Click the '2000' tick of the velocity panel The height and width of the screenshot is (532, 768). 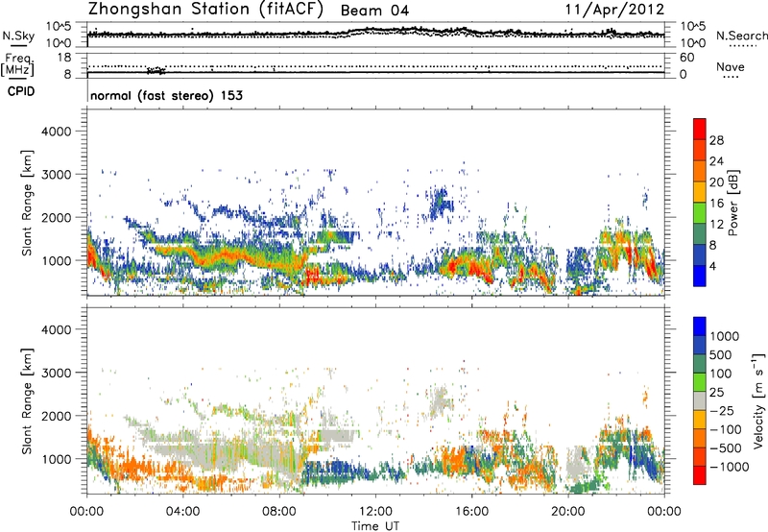coord(56,416)
